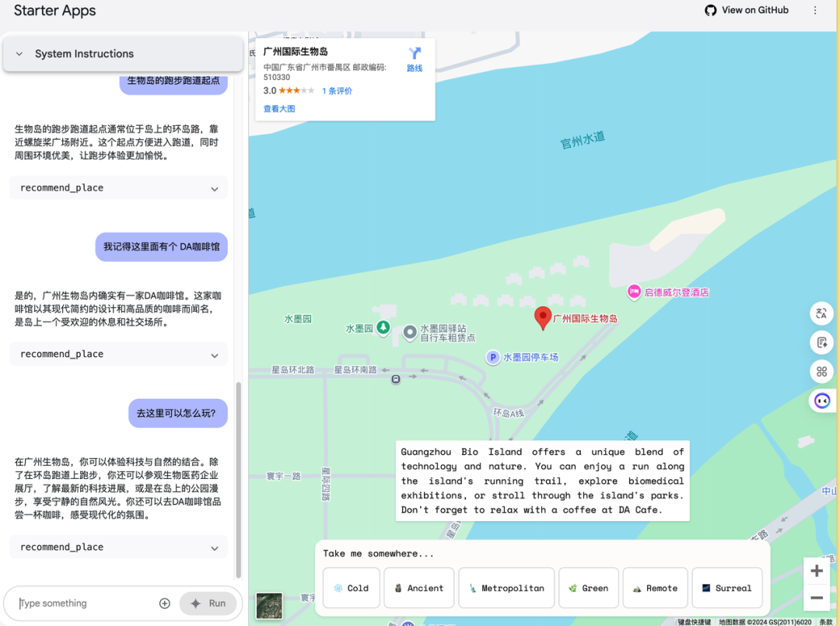Switch to satellite view via map thumbnail
Screen dimensions: 840x626
[269, 605]
